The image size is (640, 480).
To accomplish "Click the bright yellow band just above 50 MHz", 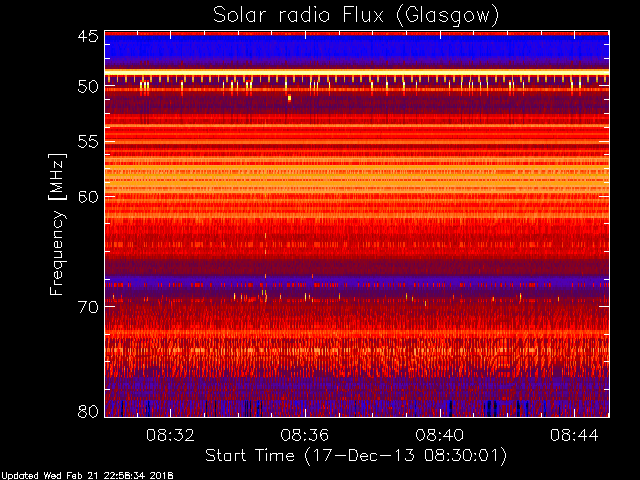I will (357, 73).
